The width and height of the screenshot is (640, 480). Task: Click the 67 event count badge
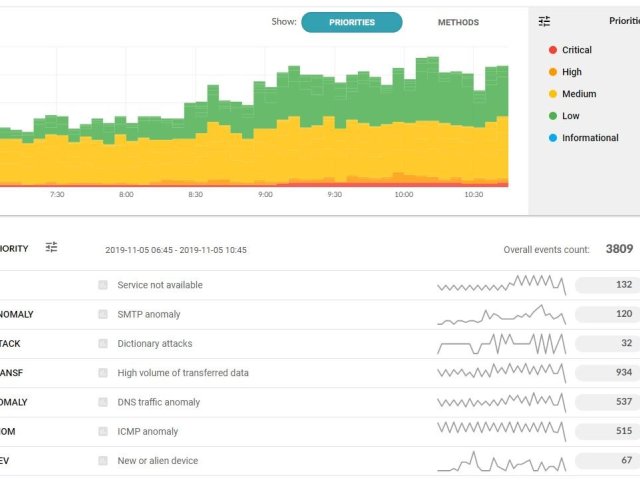tap(607, 461)
